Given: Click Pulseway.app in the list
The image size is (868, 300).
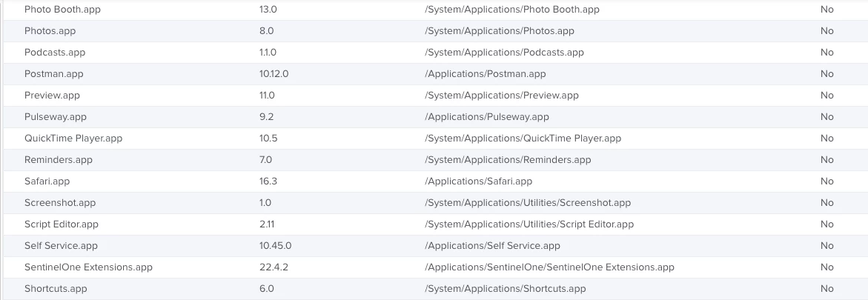Looking at the screenshot, I should tap(56, 117).
